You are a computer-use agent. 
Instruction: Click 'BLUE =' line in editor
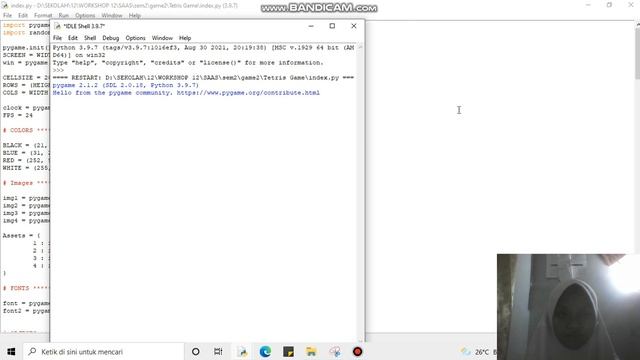[25, 153]
